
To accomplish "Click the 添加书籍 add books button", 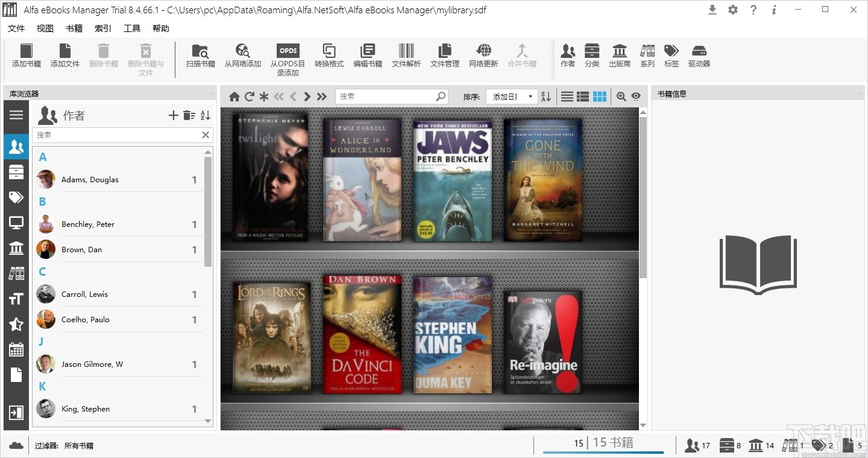I will click(x=25, y=57).
